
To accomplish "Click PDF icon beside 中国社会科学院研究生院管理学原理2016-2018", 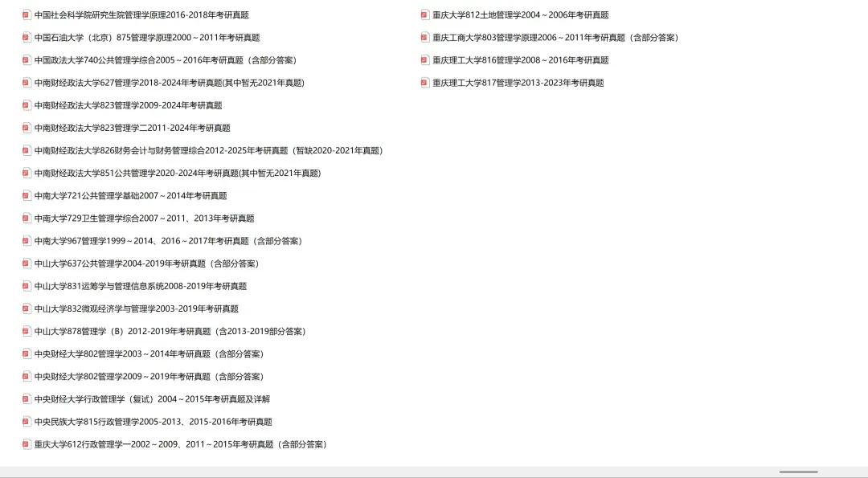I will pyautogui.click(x=27, y=15).
